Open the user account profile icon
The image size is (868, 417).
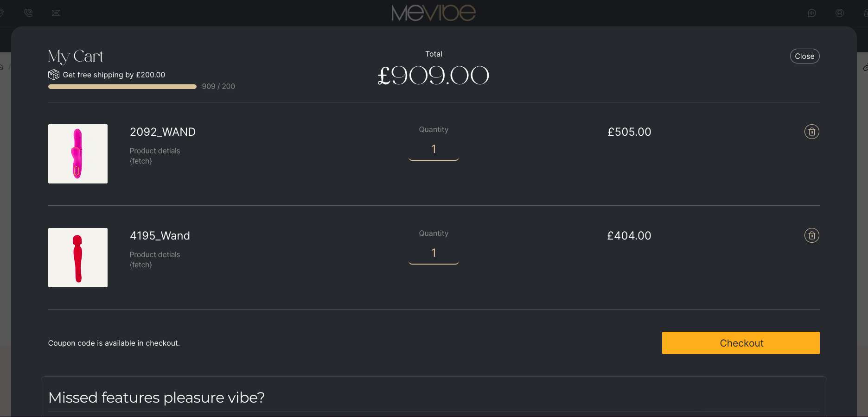click(x=840, y=13)
